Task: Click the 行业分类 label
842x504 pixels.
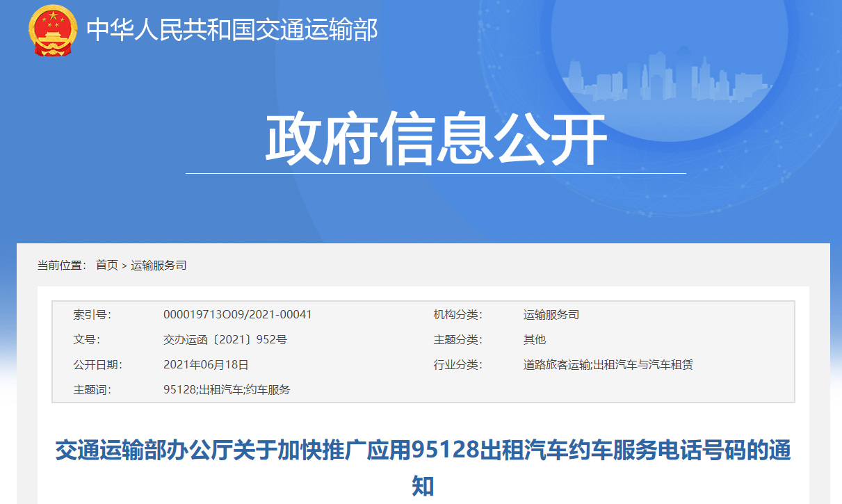Action: [x=458, y=364]
